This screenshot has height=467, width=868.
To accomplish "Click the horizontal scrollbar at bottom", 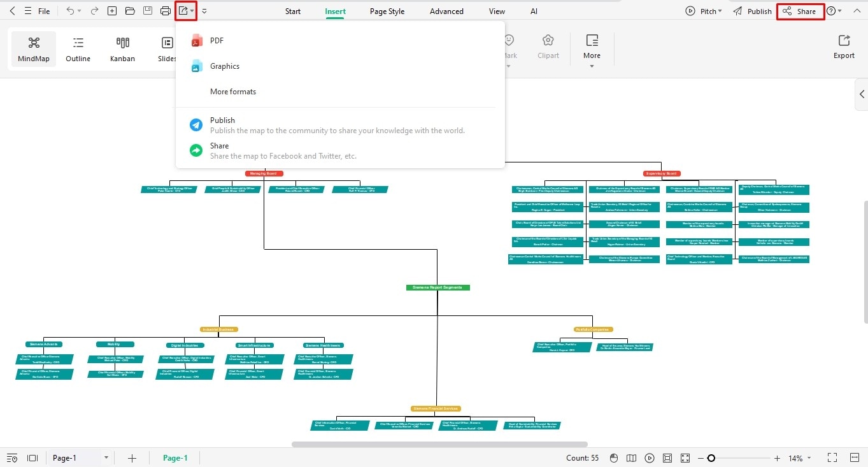I will [x=439, y=444].
